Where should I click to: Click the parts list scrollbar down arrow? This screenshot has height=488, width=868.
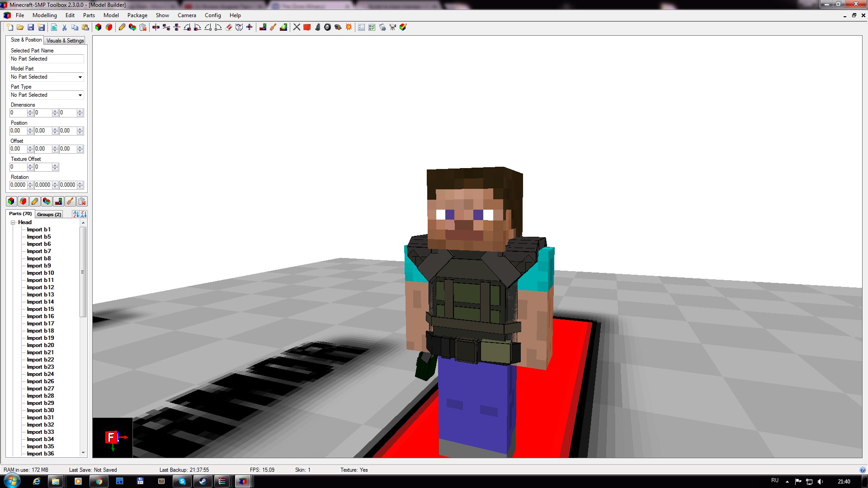(x=83, y=453)
